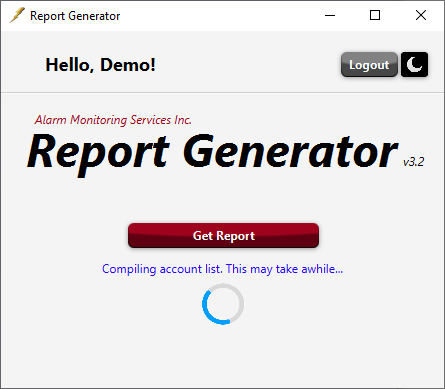The width and height of the screenshot is (445, 389).
Task: Click the lightning bolt app icon in title bar
Action: click(x=17, y=15)
